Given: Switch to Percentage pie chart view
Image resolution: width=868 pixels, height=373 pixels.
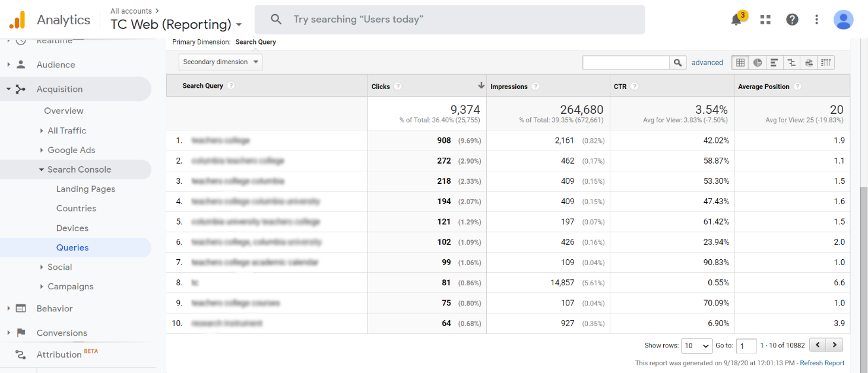Looking at the screenshot, I should point(758,62).
